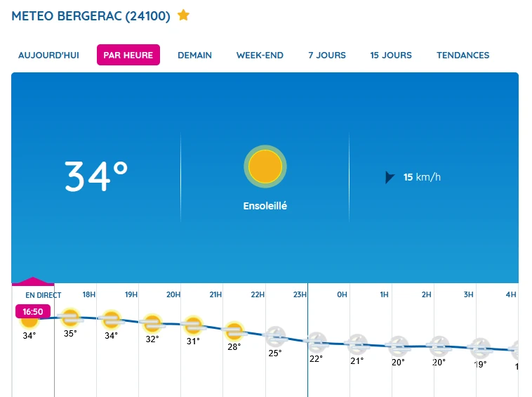The image size is (532, 397).
Task: Click the 35° temperature value
Action: click(70, 334)
